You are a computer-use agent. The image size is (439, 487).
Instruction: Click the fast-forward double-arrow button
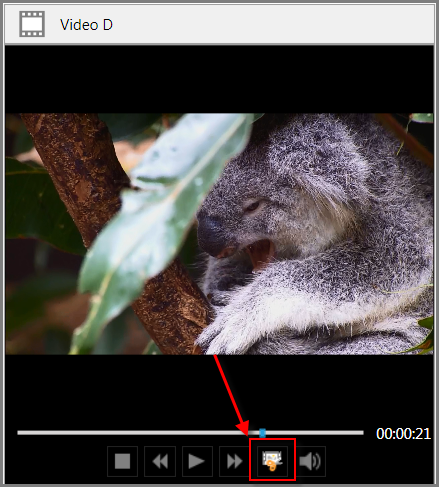coord(235,461)
